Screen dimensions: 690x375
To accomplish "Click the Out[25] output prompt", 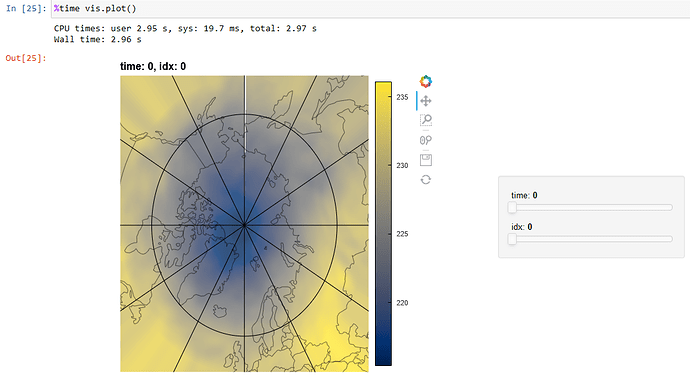I will 26,58.
